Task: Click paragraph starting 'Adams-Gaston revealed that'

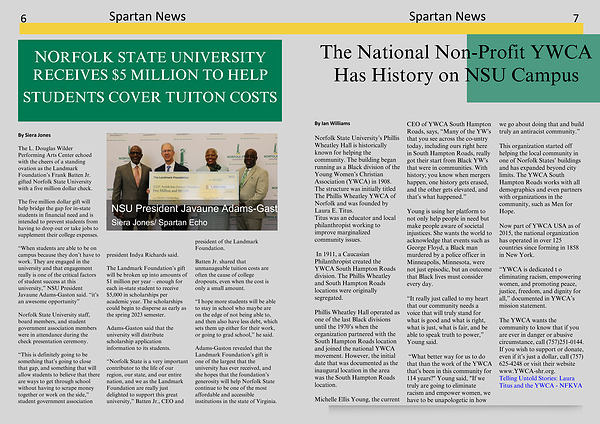Action: [236, 375]
